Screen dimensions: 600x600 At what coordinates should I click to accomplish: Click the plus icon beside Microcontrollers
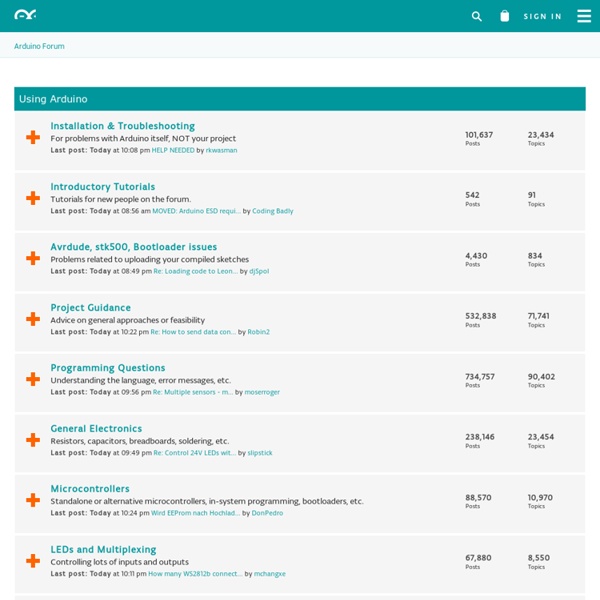click(x=33, y=500)
